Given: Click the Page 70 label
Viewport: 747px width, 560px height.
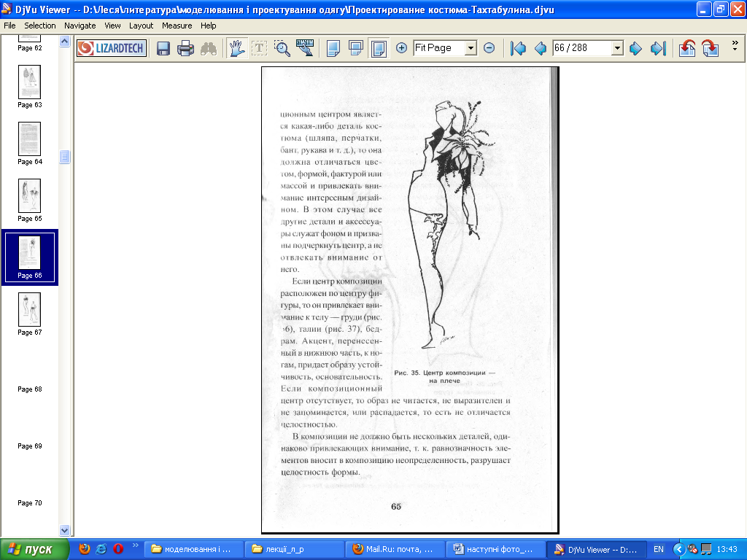Looking at the screenshot, I should (29, 503).
